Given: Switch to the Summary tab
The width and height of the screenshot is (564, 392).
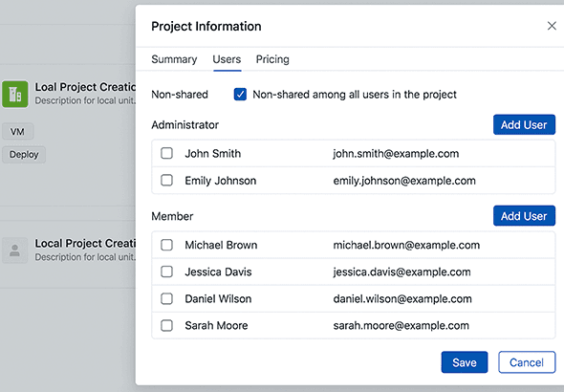Looking at the screenshot, I should (174, 59).
